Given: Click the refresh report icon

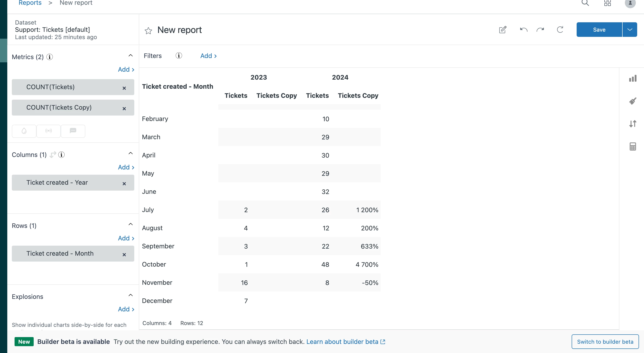Looking at the screenshot, I should (560, 30).
